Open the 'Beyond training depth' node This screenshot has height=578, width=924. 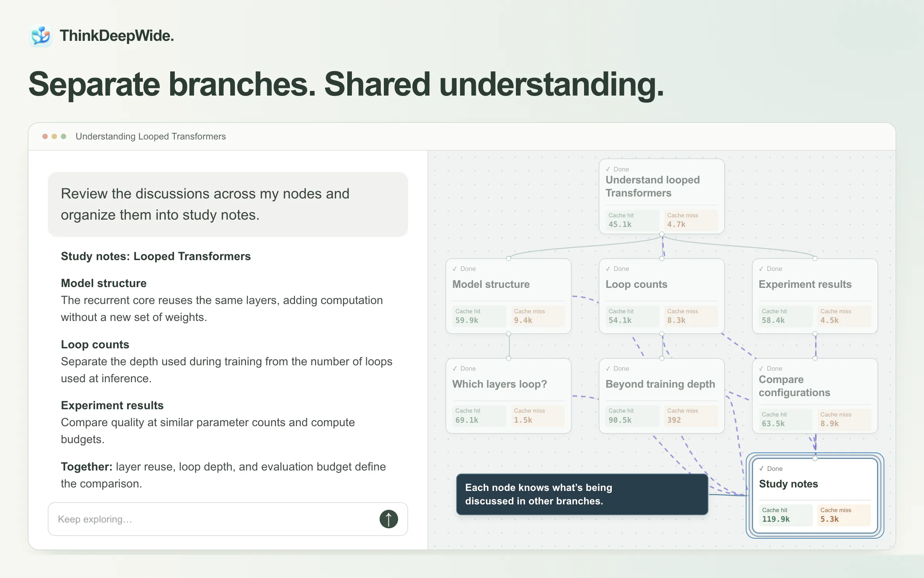[x=661, y=396]
